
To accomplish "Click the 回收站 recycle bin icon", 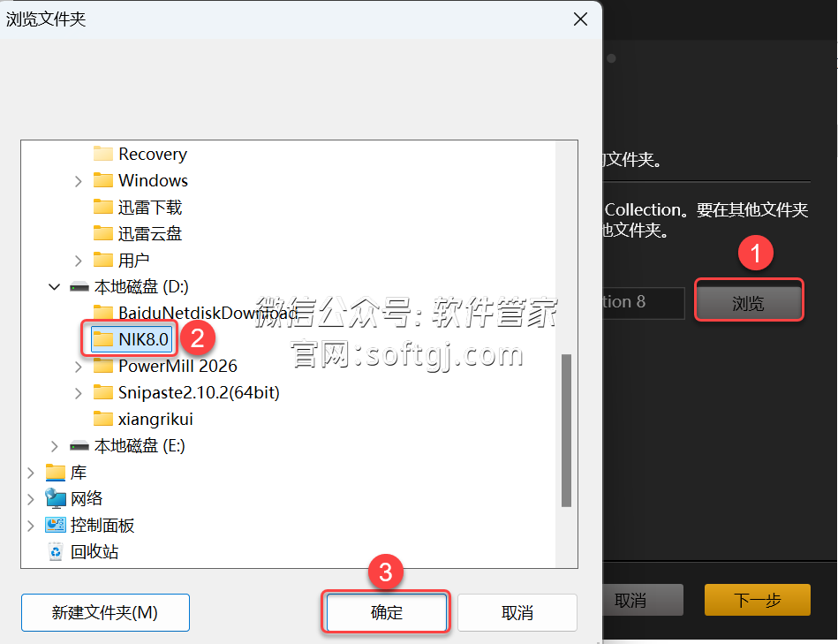I will pos(55,551).
